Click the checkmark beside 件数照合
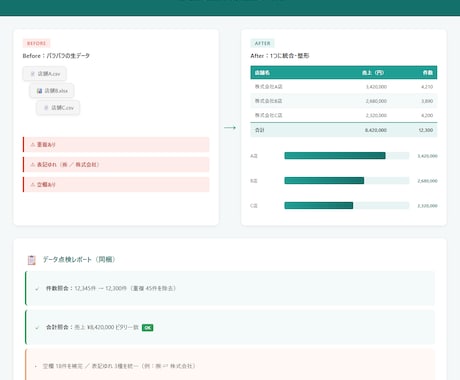460x380 pixels. (37, 289)
